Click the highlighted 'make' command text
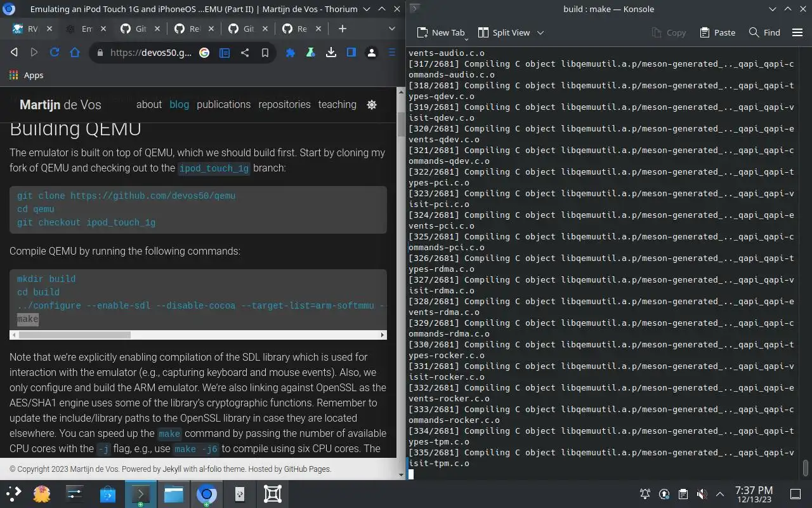 (x=28, y=319)
